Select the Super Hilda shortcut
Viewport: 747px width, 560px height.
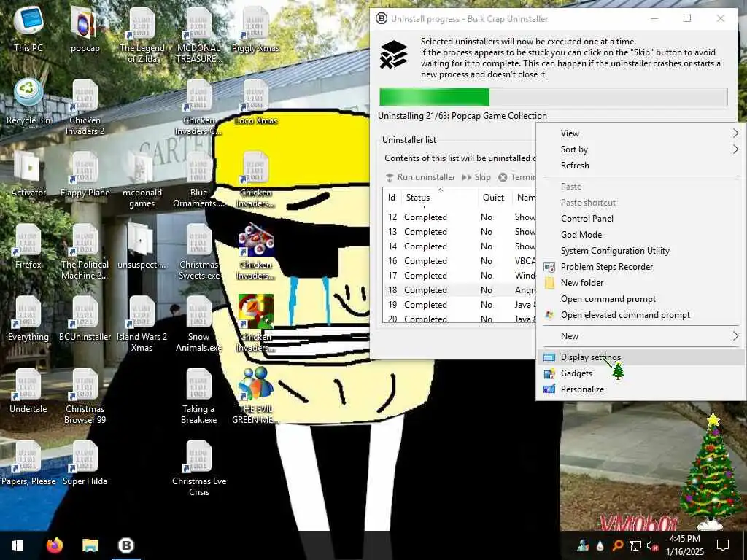point(85,463)
